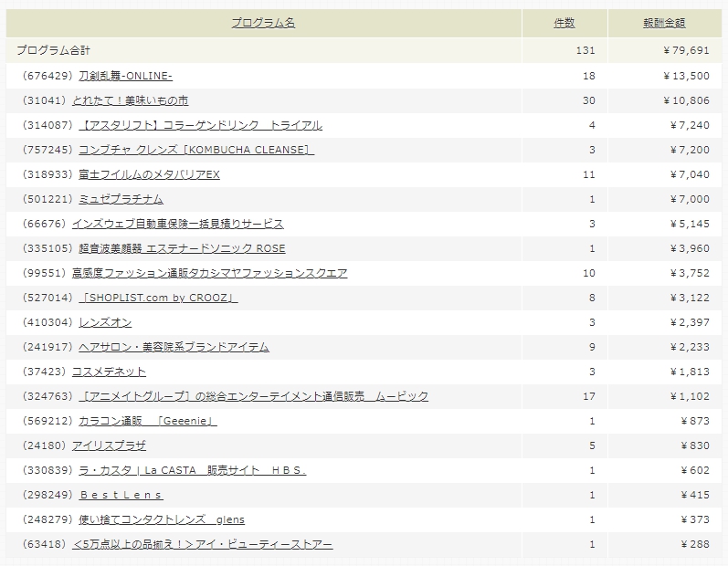Select reward amount ¥1,102
728x566 pixels.
tap(690, 395)
